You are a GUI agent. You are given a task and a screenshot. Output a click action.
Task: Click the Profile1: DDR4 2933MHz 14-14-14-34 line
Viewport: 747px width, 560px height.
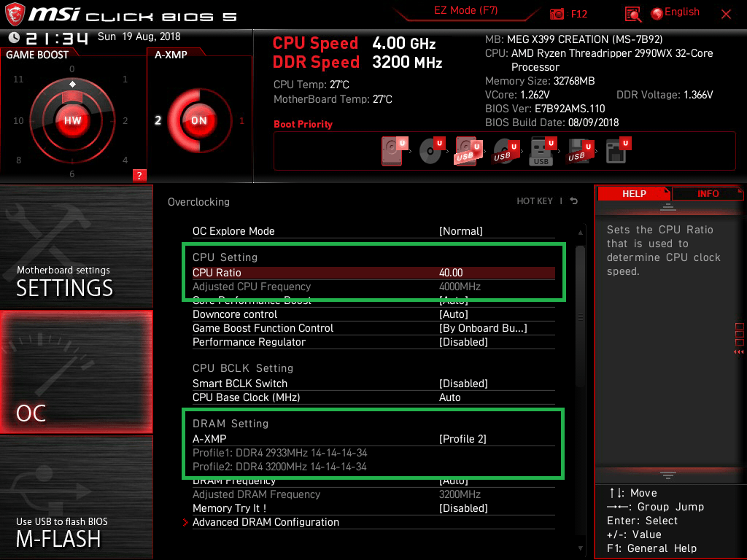click(279, 453)
